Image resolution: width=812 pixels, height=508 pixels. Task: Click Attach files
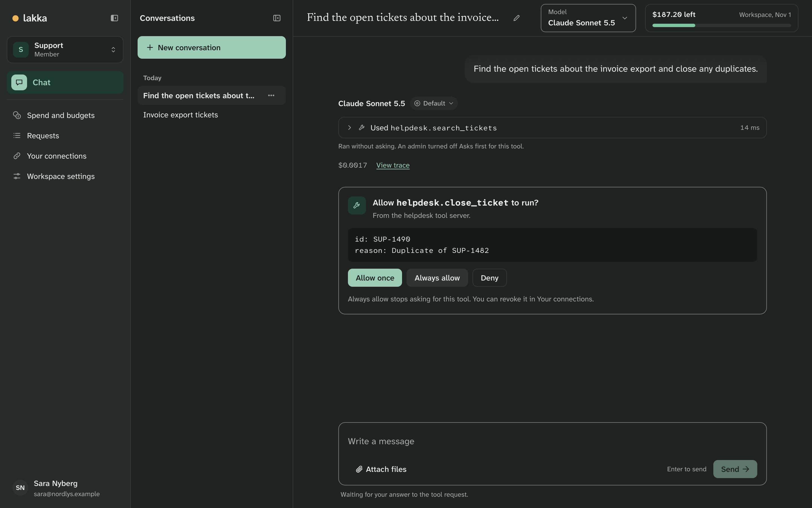pyautogui.click(x=381, y=469)
